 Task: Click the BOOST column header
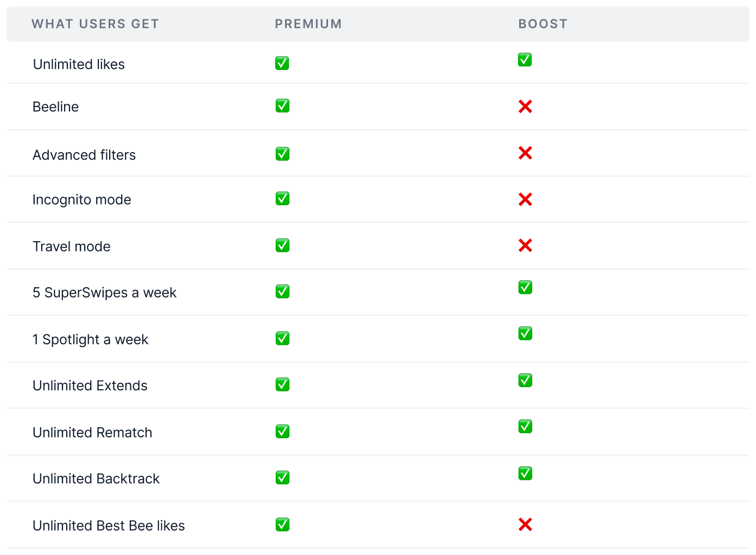pyautogui.click(x=543, y=24)
